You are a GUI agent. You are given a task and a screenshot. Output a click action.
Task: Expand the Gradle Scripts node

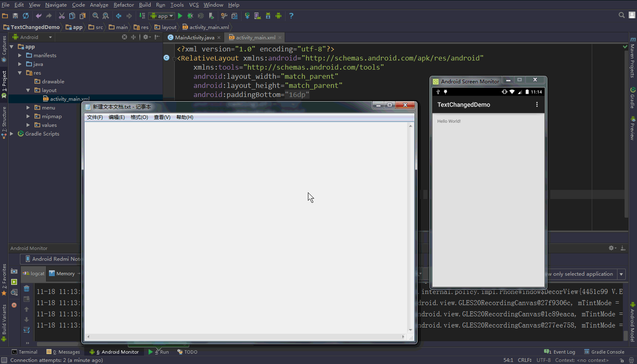pyautogui.click(x=12, y=133)
